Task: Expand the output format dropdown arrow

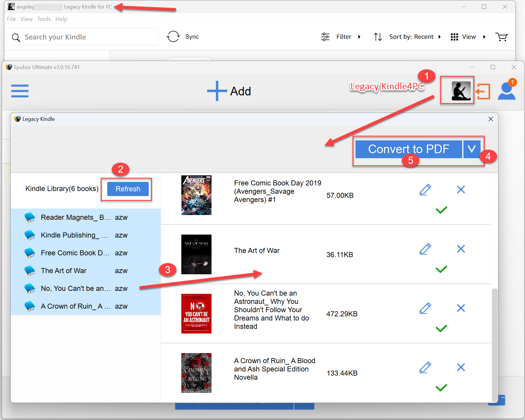Action: 472,149
